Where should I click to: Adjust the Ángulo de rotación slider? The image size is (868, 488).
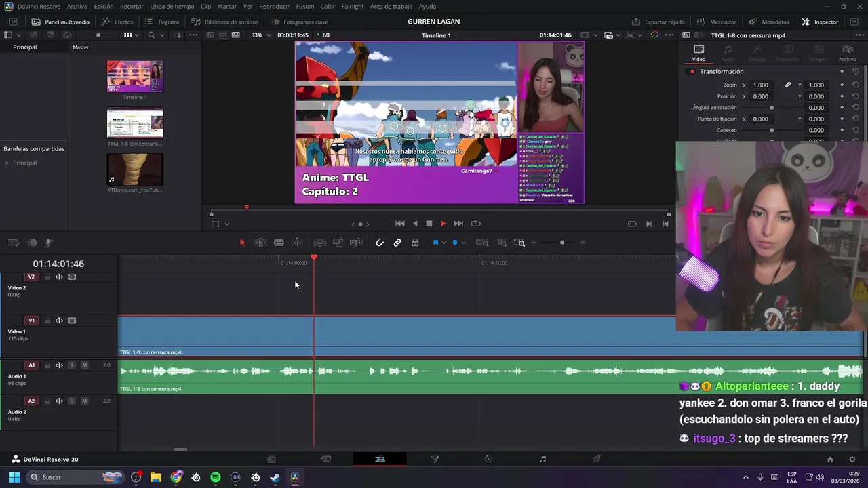coord(771,108)
